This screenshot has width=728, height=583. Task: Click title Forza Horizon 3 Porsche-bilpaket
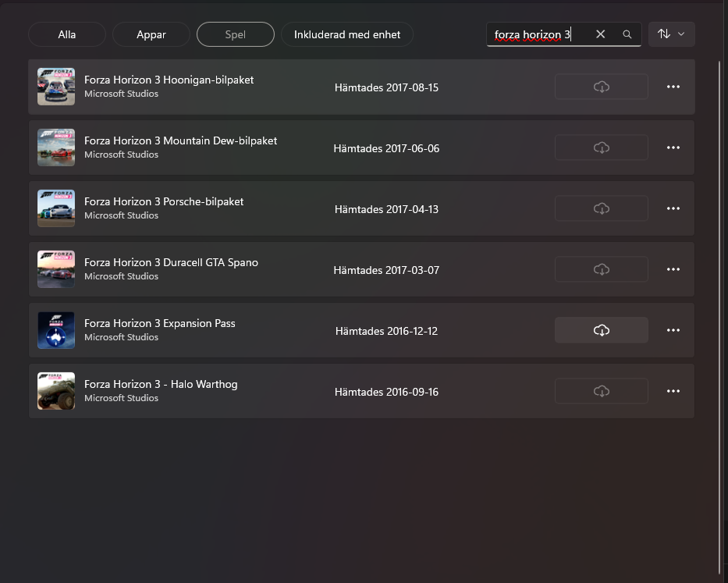pyautogui.click(x=164, y=201)
